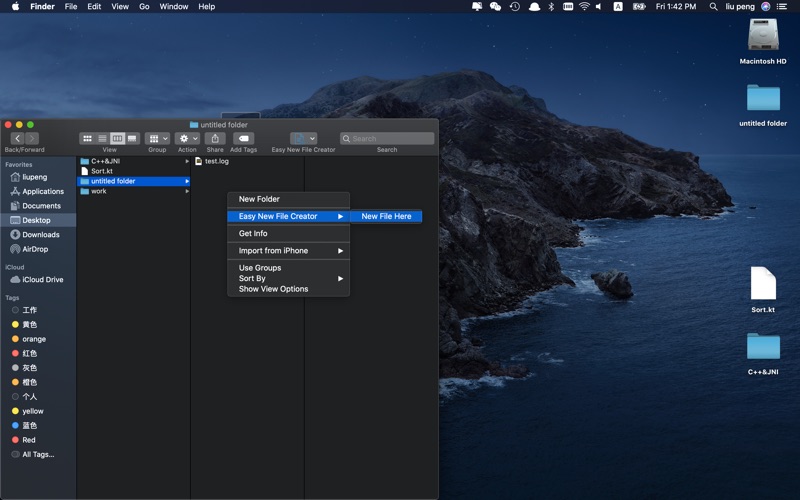Select All Tags… in the sidebar

pyautogui.click(x=38, y=454)
